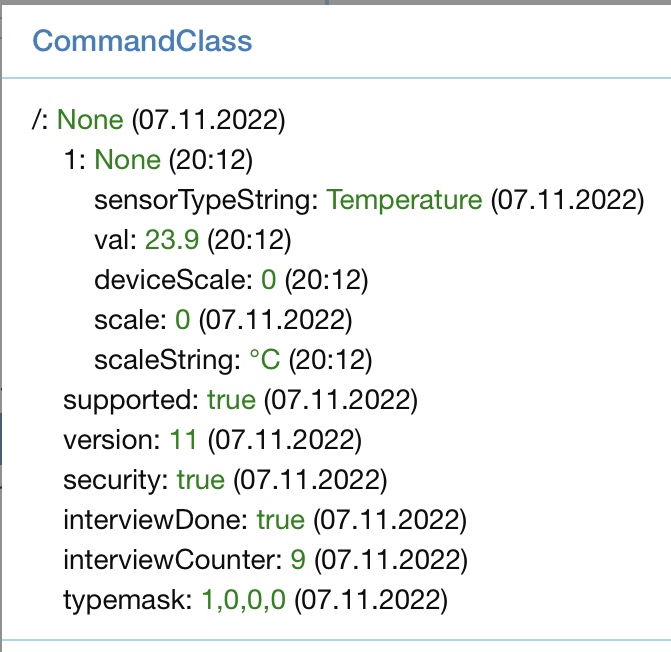Select the scale entry line
The height and width of the screenshot is (652, 671).
tap(220, 320)
